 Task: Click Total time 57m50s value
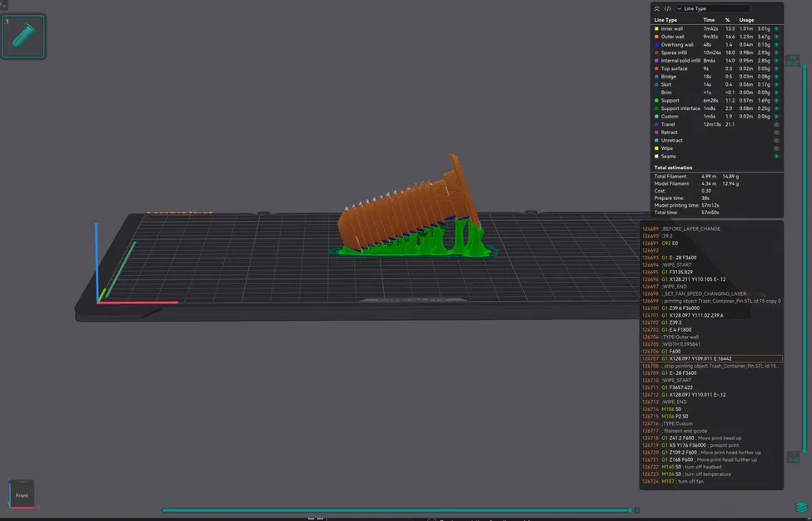710,213
